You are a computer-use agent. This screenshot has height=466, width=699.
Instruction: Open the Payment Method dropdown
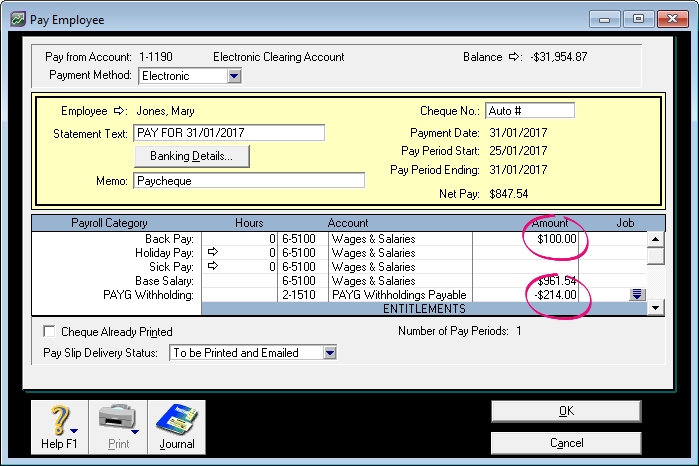233,76
